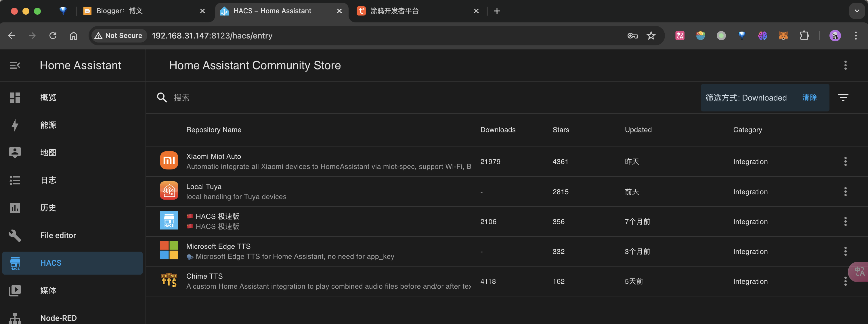Collapse the Home Assistant sidebar
Viewport: 868px width, 324px height.
(15, 65)
